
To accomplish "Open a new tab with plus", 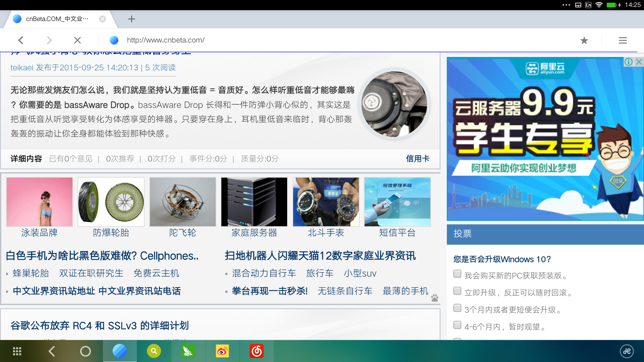I will 131,19.
